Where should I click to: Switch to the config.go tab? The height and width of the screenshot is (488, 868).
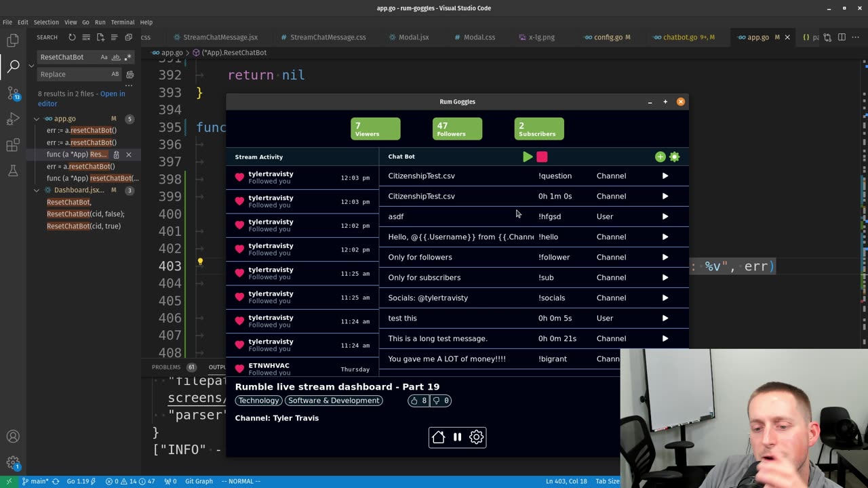(608, 37)
